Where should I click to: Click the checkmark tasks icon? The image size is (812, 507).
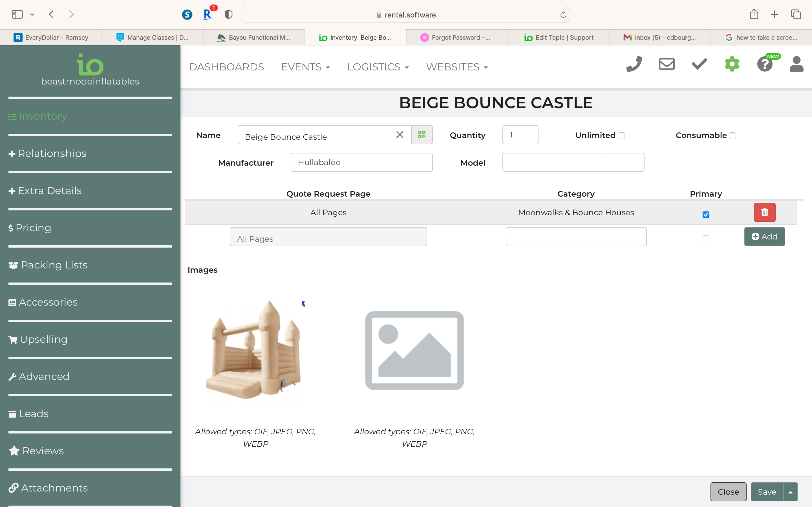coord(699,64)
